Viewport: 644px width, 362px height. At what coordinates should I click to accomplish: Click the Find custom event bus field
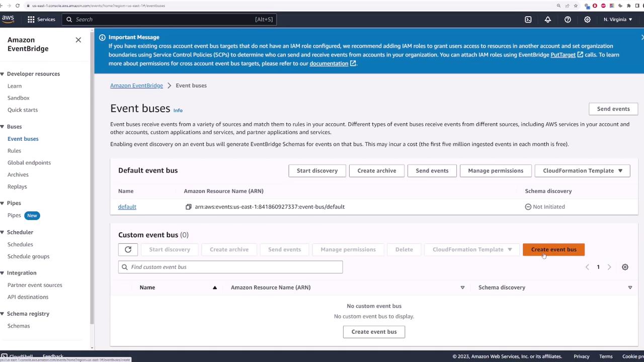[x=230, y=267]
